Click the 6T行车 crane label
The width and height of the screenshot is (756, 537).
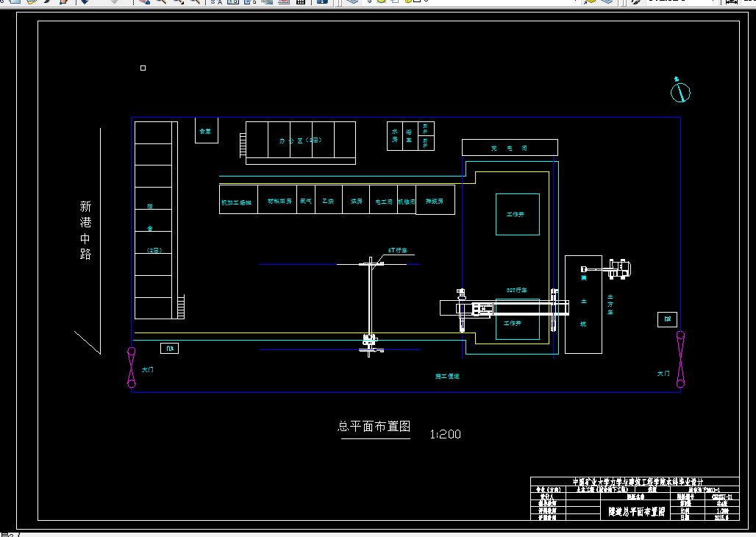398,250
